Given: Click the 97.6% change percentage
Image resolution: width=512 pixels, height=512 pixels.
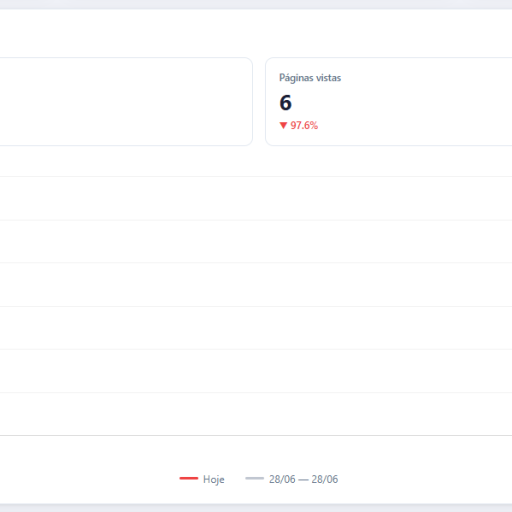Looking at the screenshot, I should [304, 125].
